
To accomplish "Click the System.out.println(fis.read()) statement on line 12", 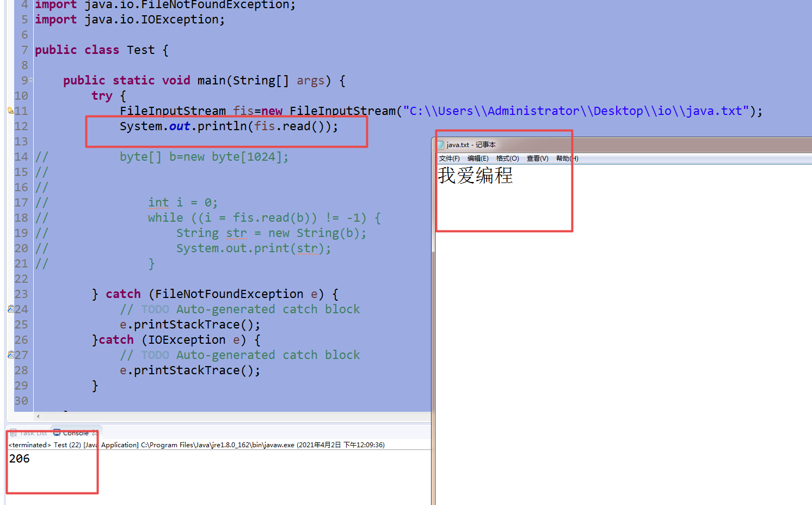I will (x=229, y=126).
